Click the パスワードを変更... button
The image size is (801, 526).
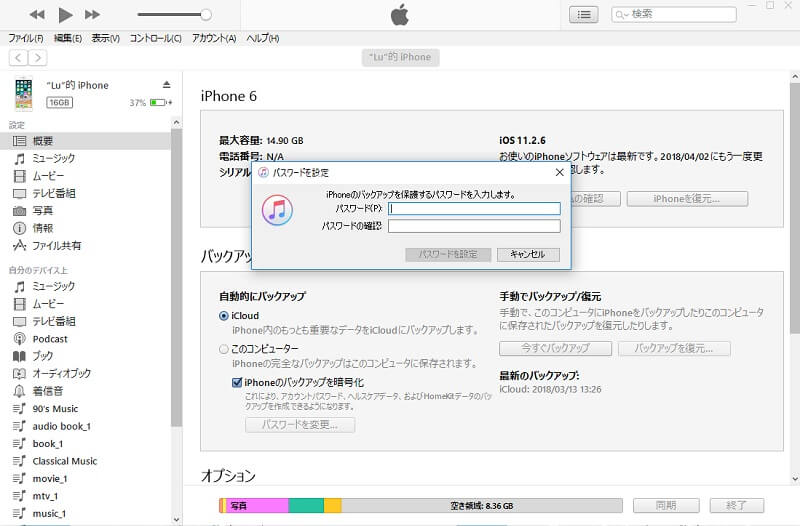pyautogui.click(x=300, y=425)
